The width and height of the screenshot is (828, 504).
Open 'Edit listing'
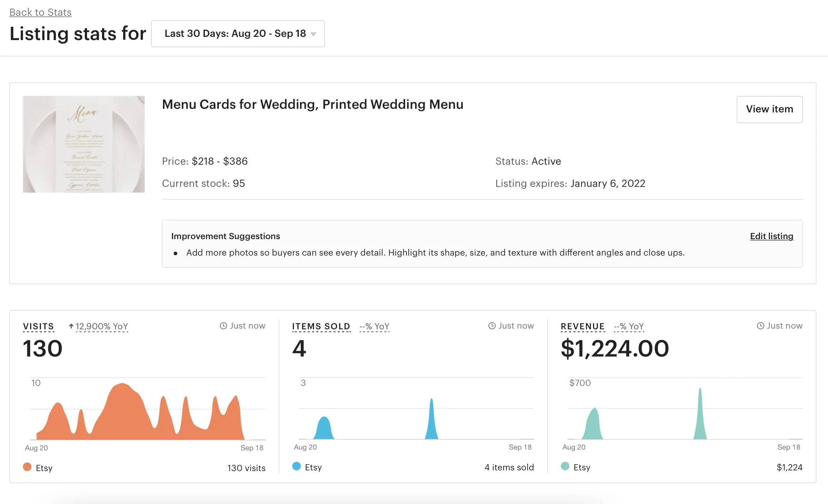[x=771, y=236]
